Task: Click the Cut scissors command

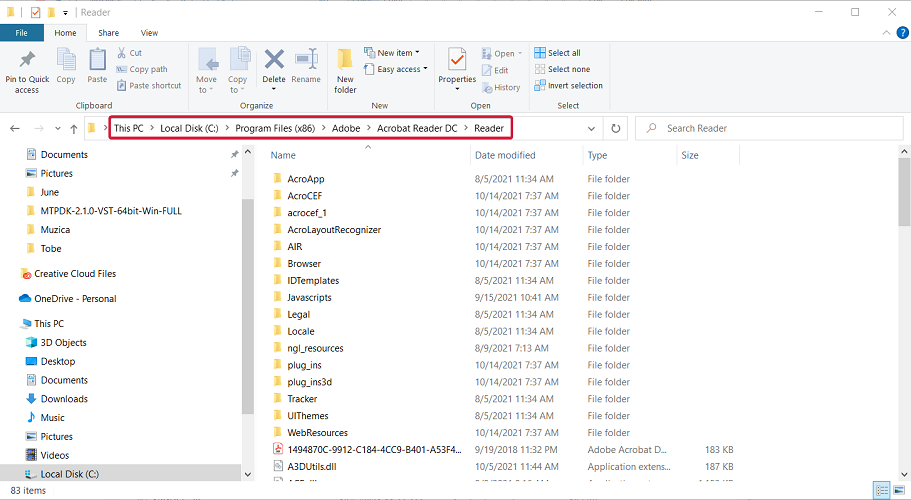Action: click(x=129, y=53)
